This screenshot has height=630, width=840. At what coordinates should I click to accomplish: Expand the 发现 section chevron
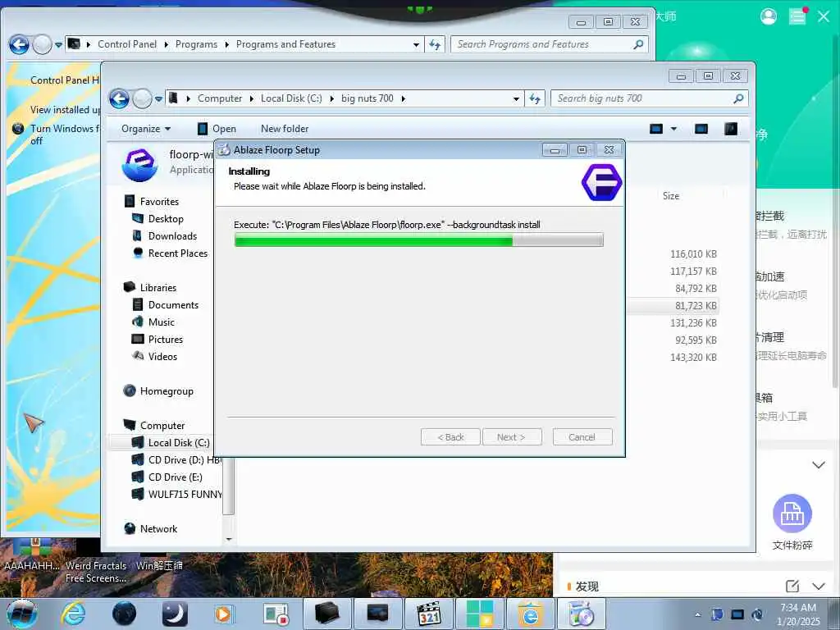(818, 586)
